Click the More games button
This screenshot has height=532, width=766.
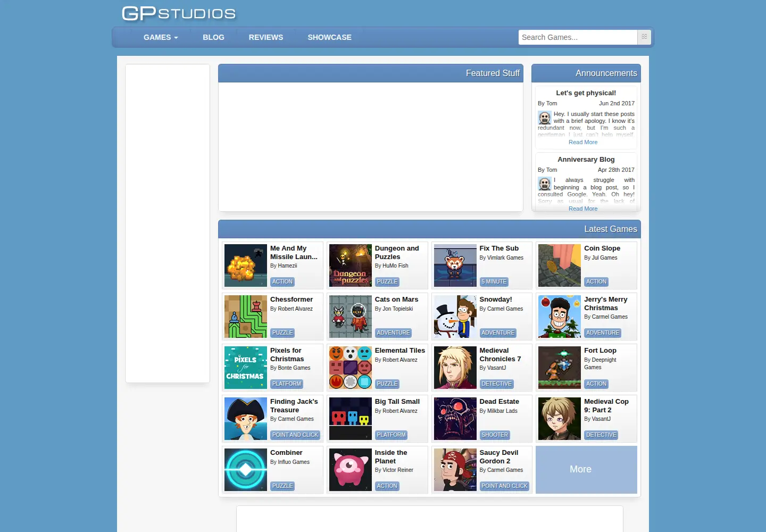pos(586,470)
